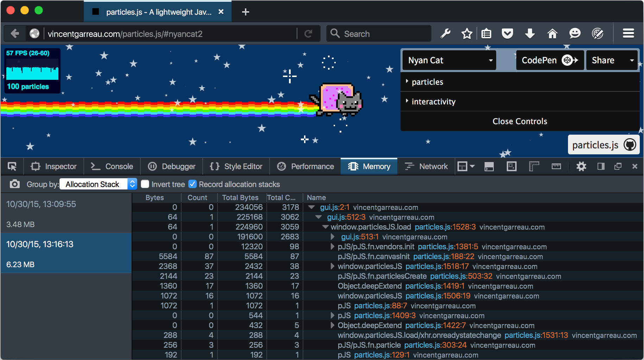
Task: Open the measure tool ruler icon
Action: click(556, 166)
